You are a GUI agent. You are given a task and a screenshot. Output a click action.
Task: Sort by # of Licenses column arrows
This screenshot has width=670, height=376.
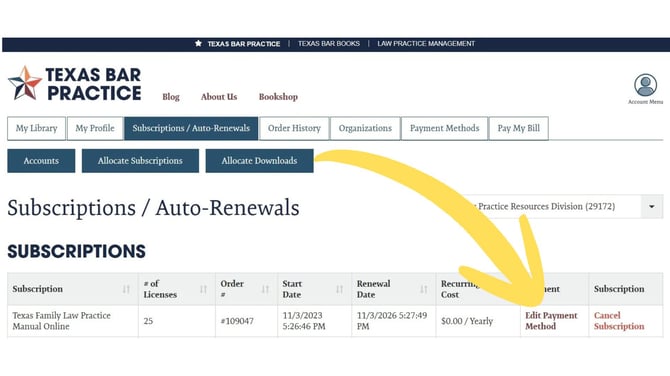(203, 289)
